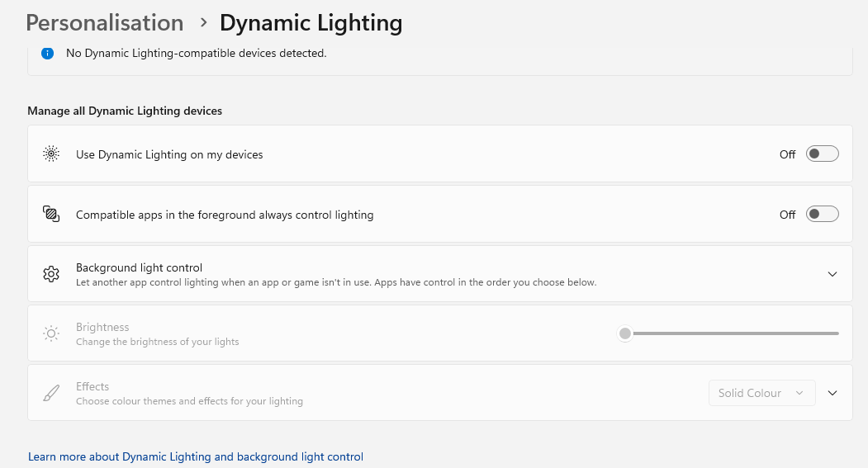Click the Brightness slider track
868x468 pixels.
click(735, 333)
